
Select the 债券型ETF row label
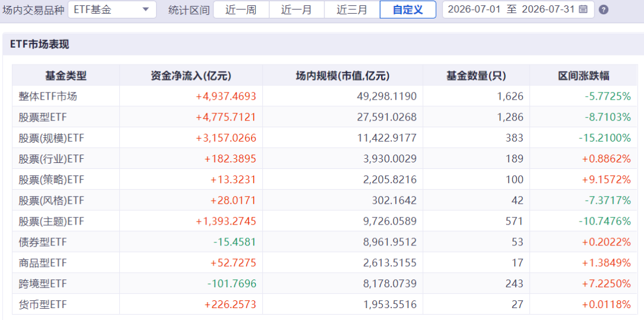pos(42,242)
